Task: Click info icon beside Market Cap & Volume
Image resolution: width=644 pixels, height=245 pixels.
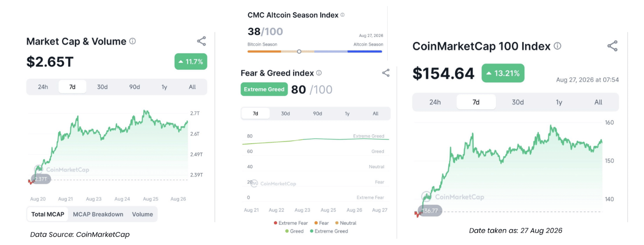Action: [x=132, y=41]
